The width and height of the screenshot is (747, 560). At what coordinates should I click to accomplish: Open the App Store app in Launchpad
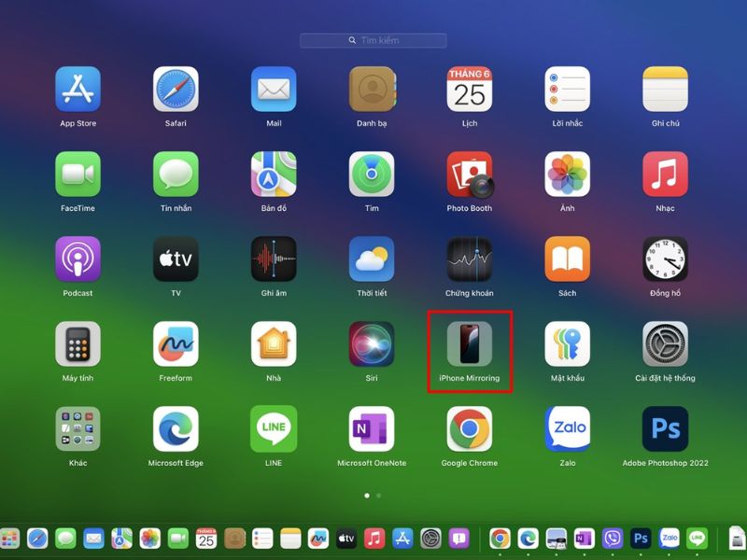coord(78,89)
